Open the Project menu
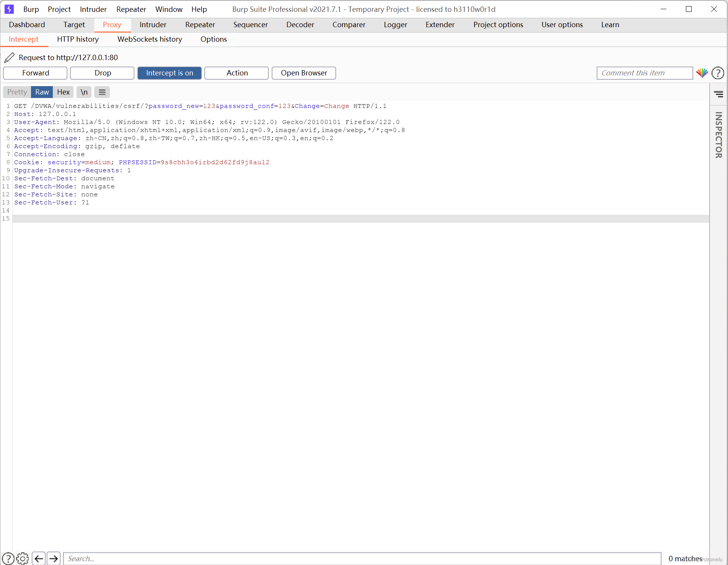The height and width of the screenshot is (565, 728). pyautogui.click(x=59, y=9)
